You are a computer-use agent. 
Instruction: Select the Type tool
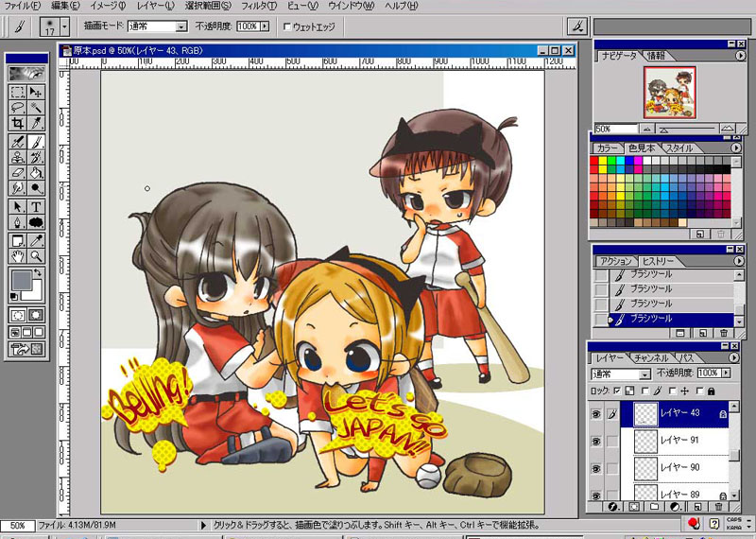pos(36,206)
